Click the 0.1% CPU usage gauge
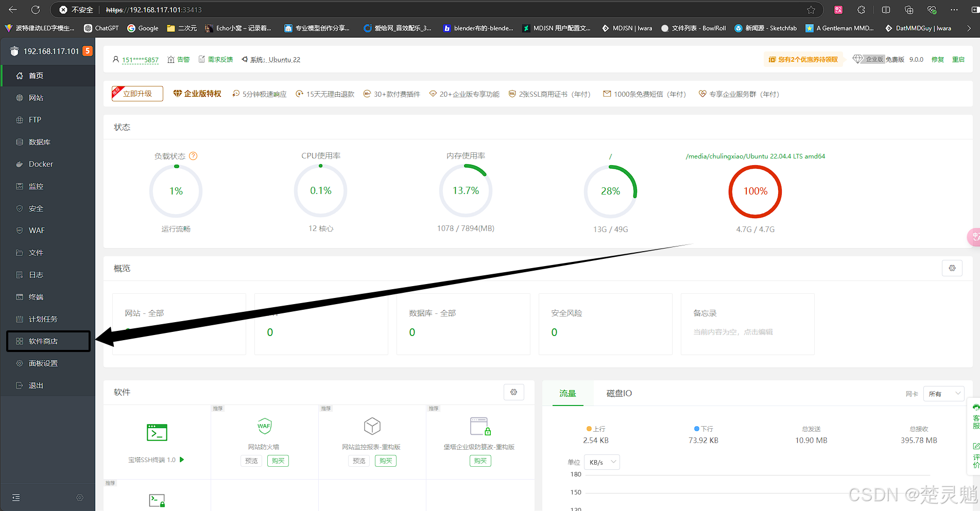 click(x=321, y=191)
